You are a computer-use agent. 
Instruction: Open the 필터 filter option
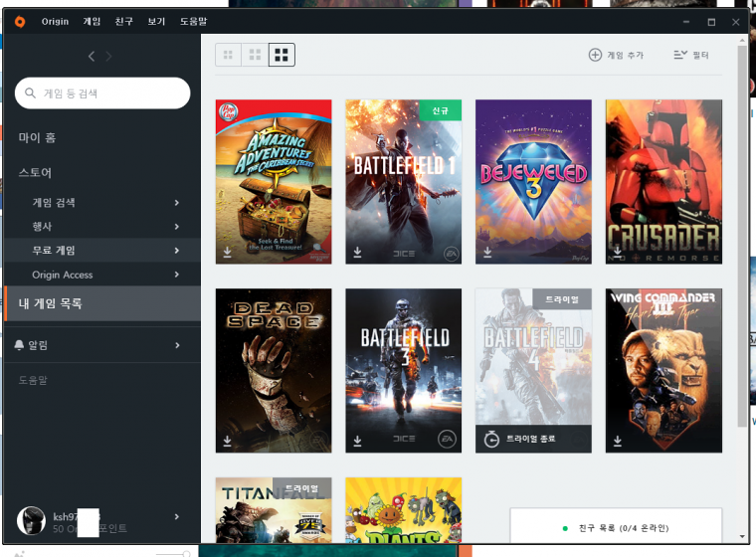point(691,55)
